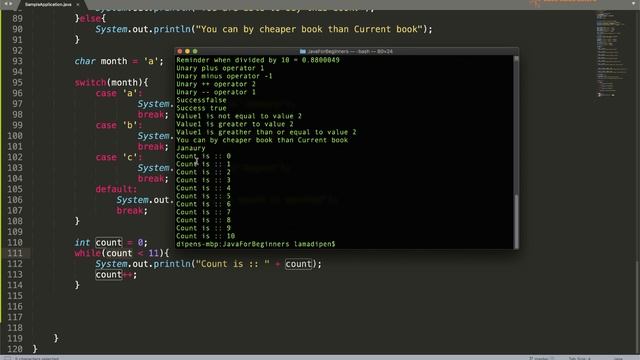640x360 pixels.
Task: Click terminal line 'Successfalse'
Action: (201, 100)
